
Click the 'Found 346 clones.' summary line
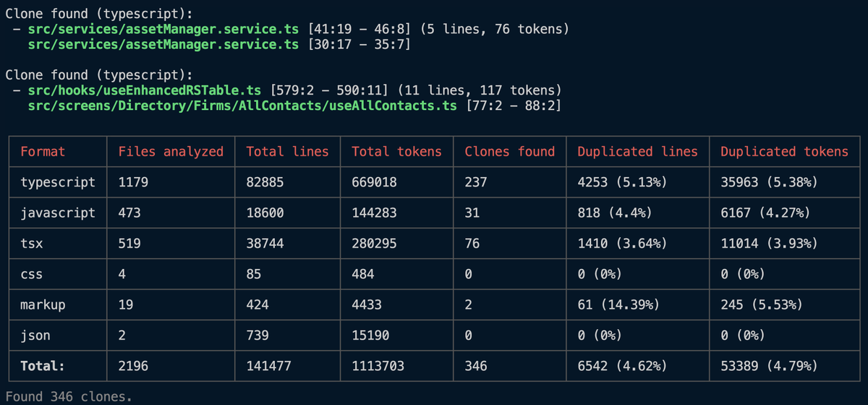click(x=69, y=396)
